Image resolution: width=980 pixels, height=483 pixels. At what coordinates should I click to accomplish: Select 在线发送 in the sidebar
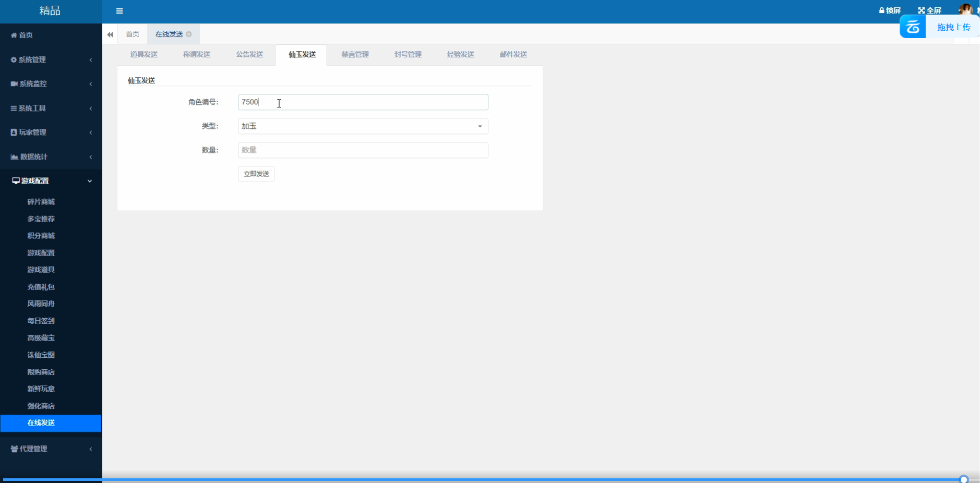[x=51, y=423]
